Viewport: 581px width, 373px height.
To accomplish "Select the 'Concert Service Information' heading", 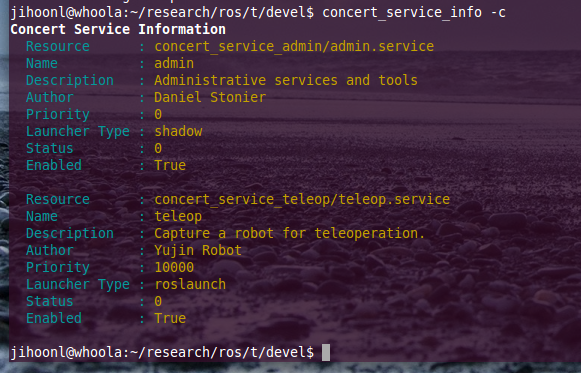I will [x=118, y=29].
